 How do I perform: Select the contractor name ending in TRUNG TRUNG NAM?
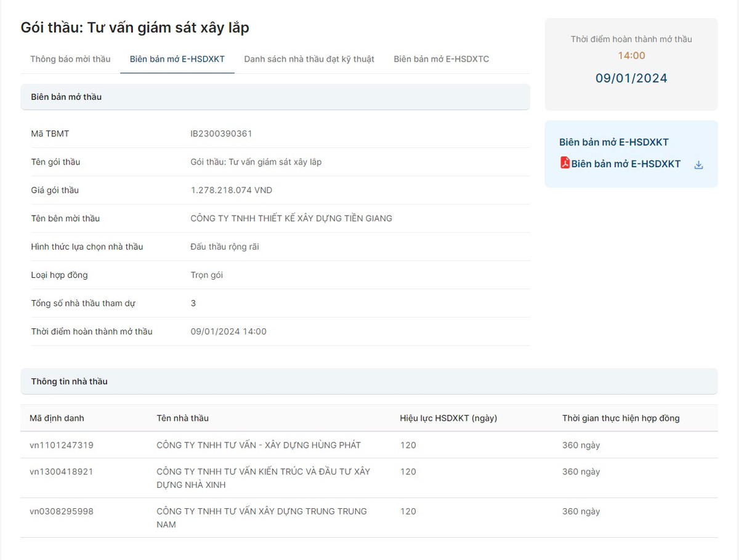261,517
